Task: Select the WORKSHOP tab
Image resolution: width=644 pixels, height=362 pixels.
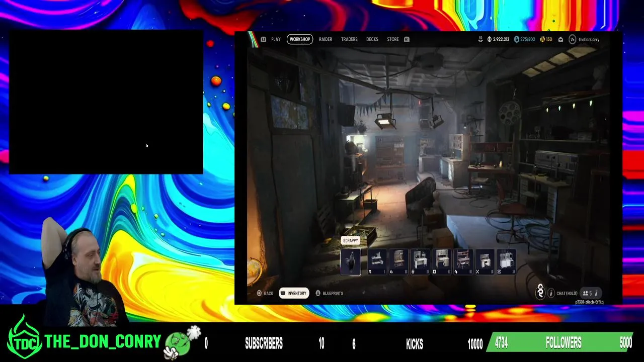Action: coord(300,39)
